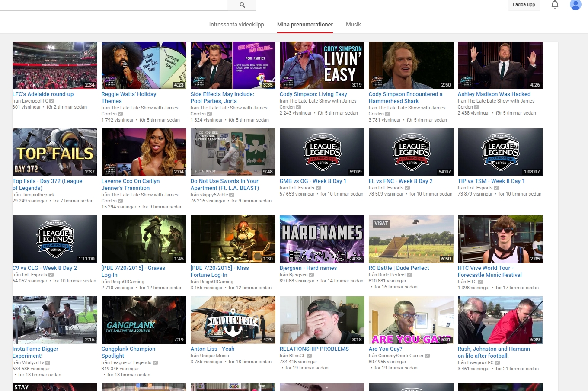Play the Graves Log-In video thumbnail

[144, 239]
